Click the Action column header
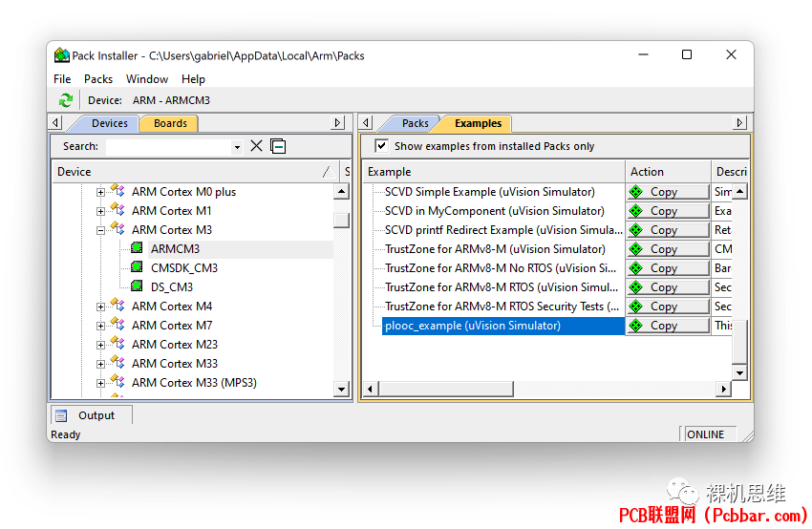 pos(668,172)
